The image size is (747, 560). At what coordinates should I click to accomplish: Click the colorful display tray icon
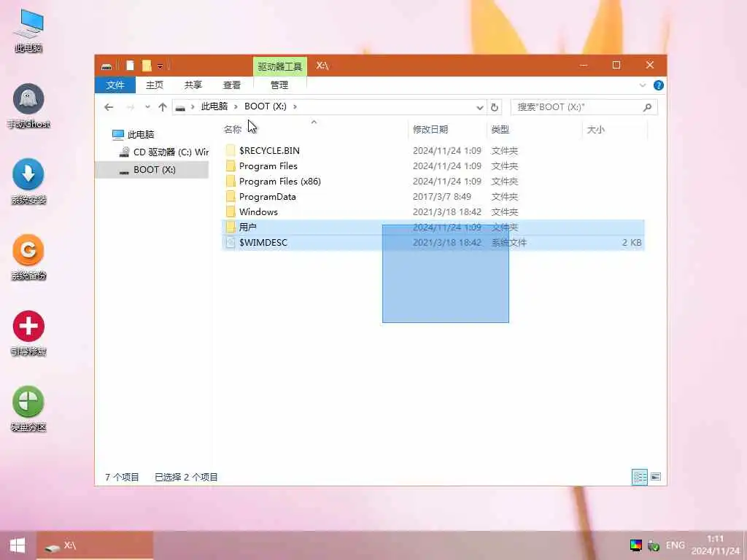coord(635,545)
